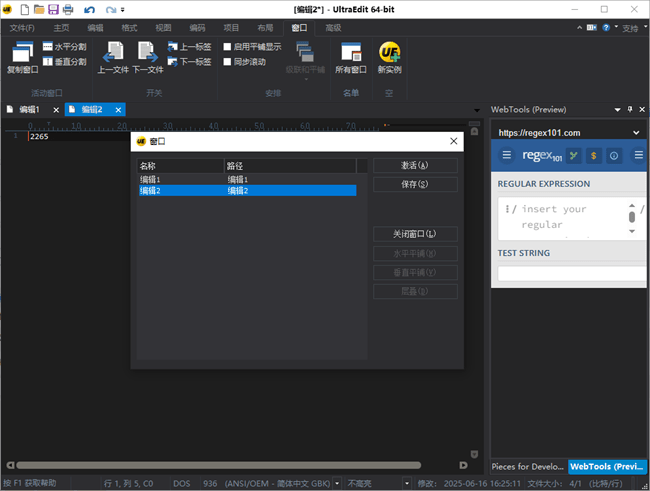Open the 不高亮 highlighting dropdown in status bar
The height and width of the screenshot is (491, 650).
[407, 484]
